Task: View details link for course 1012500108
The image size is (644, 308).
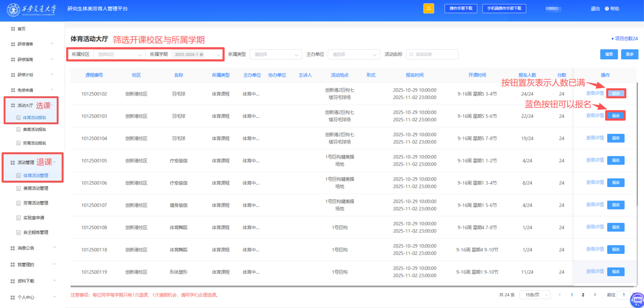Action: pyautogui.click(x=595, y=227)
